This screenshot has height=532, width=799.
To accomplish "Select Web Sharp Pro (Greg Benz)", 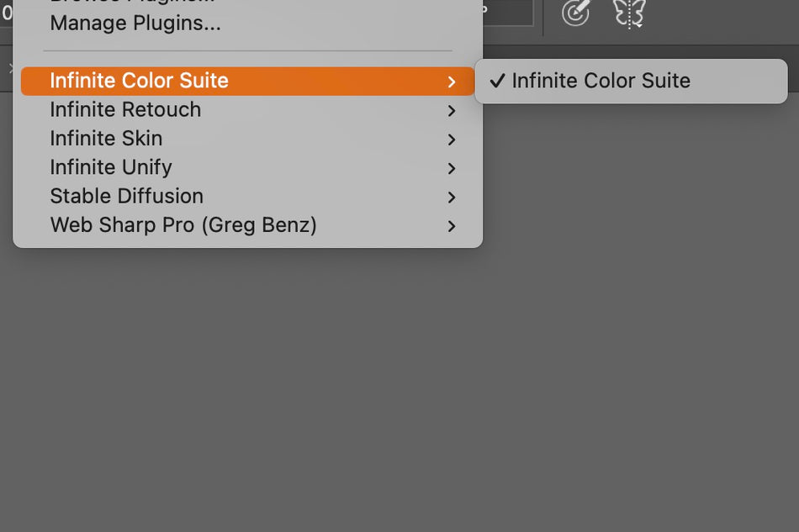I will 183,225.
